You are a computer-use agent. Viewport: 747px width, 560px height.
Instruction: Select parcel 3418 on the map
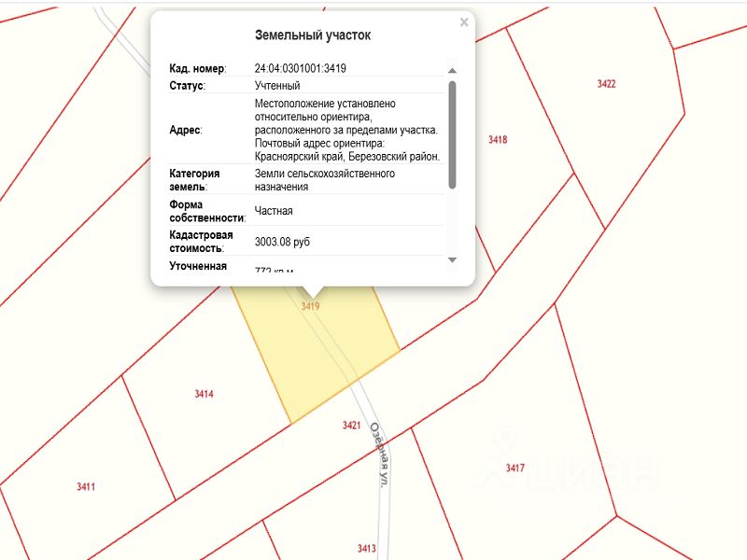[498, 139]
